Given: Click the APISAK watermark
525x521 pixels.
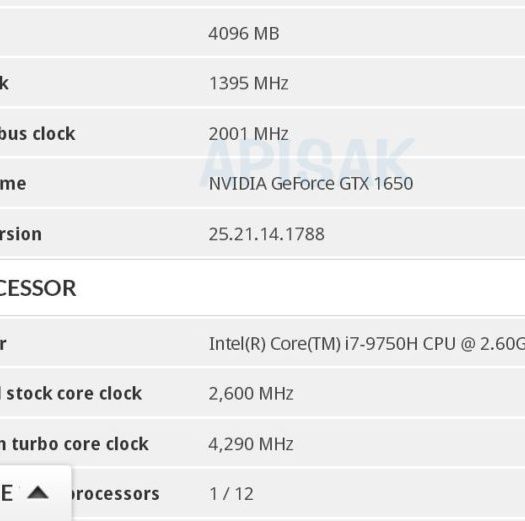Looking at the screenshot, I should [307, 160].
